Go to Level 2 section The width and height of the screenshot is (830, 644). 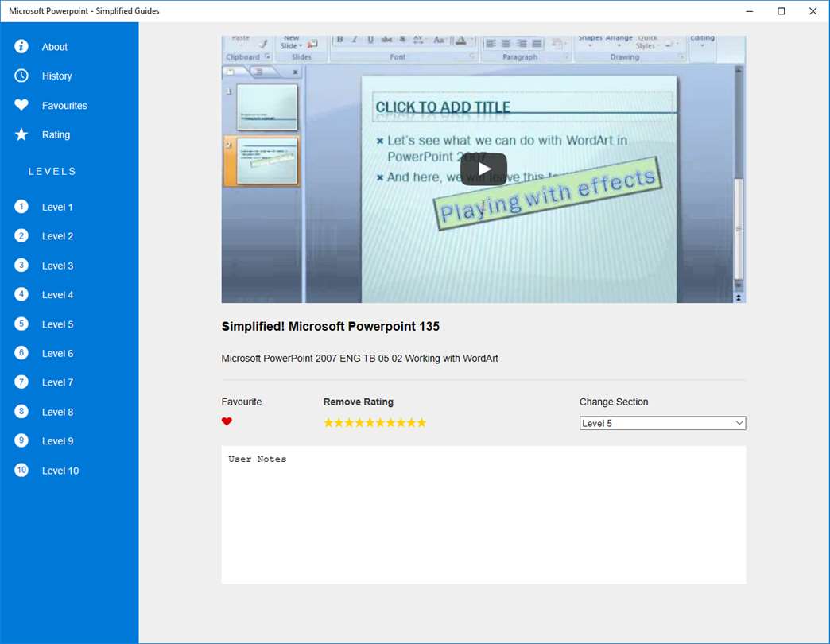pyautogui.click(x=58, y=237)
